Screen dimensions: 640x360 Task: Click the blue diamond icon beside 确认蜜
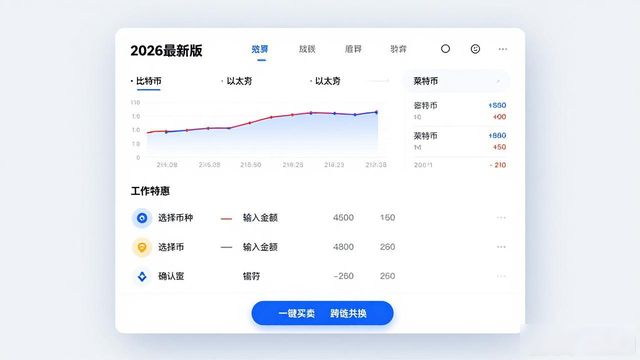[x=142, y=276]
